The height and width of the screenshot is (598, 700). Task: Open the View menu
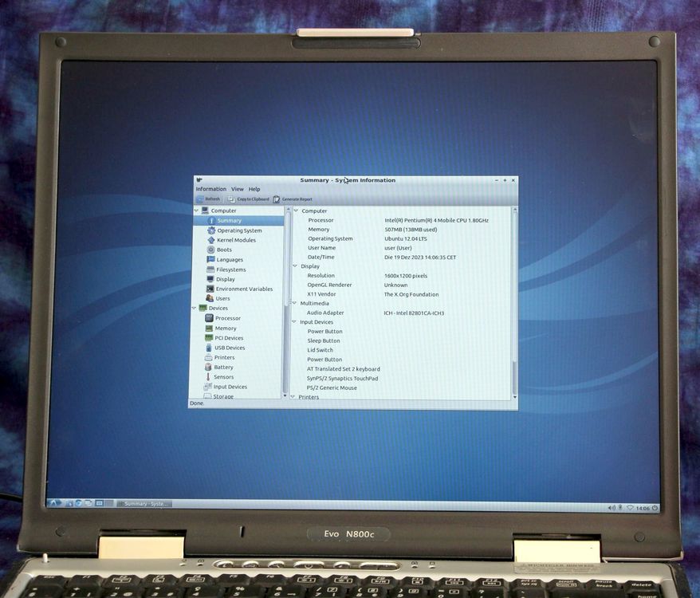tap(237, 188)
